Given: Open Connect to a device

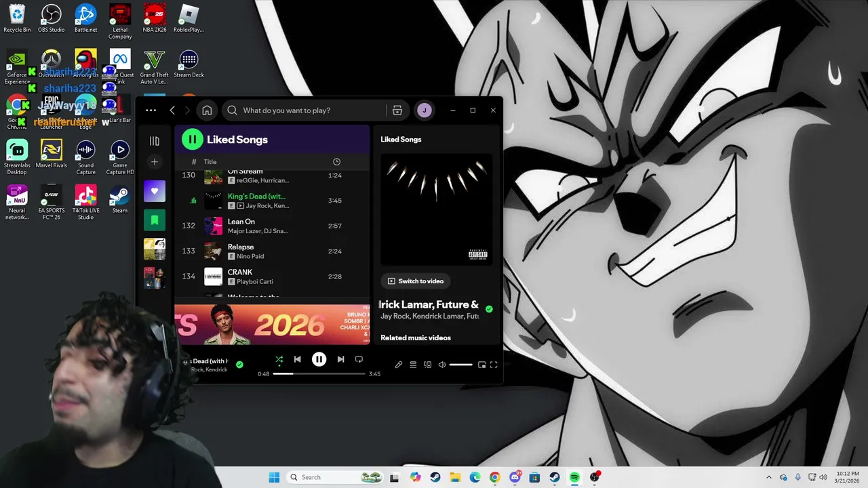Looking at the screenshot, I should pyautogui.click(x=427, y=365).
